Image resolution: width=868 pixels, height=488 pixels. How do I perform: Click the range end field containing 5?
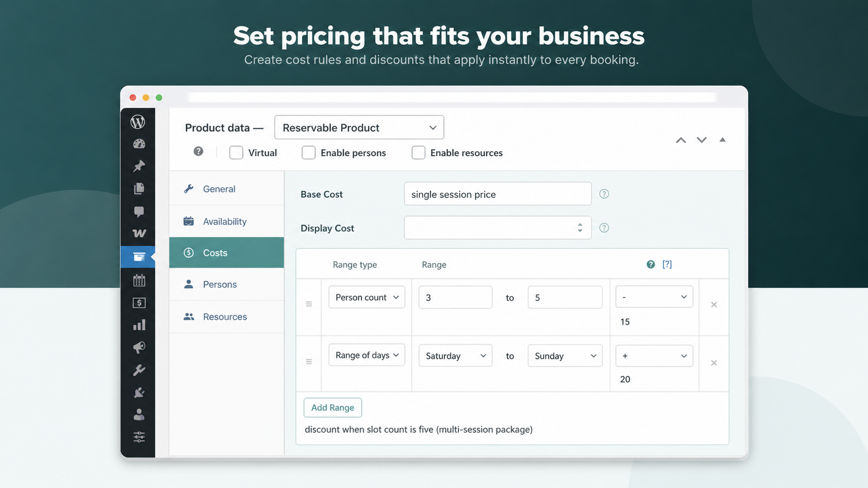coord(565,297)
